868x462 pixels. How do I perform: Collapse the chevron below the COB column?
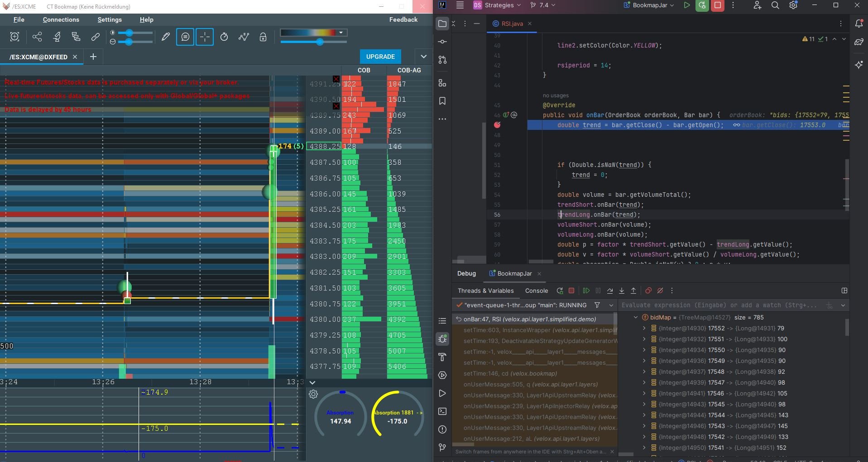coord(312,383)
